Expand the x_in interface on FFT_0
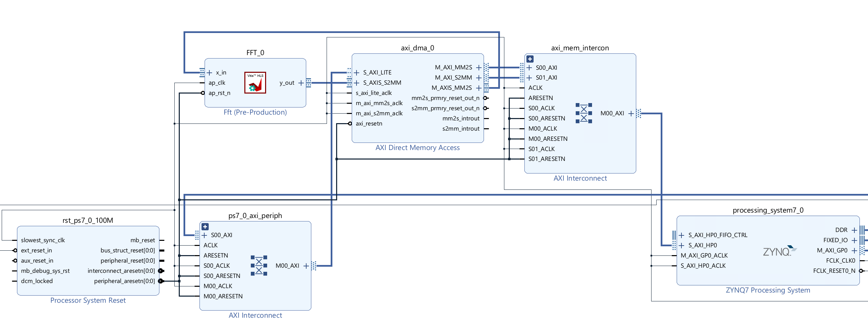The width and height of the screenshot is (868, 332). tap(209, 72)
